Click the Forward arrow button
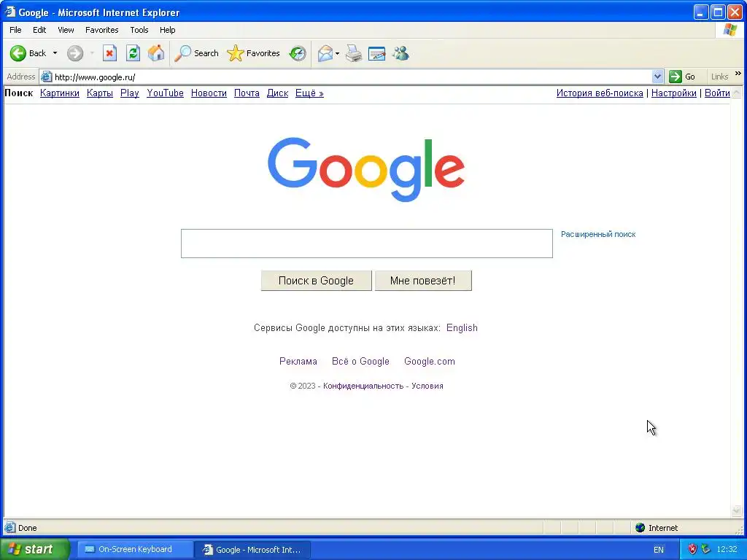The image size is (747, 560). click(75, 53)
